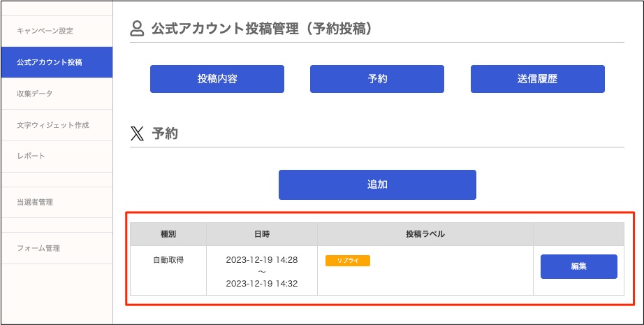
Task: Click the 日時 column header
Action: (262, 234)
